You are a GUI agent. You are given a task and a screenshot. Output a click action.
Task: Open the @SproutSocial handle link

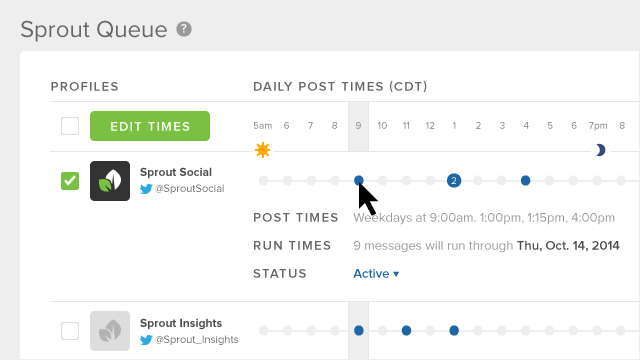point(189,189)
